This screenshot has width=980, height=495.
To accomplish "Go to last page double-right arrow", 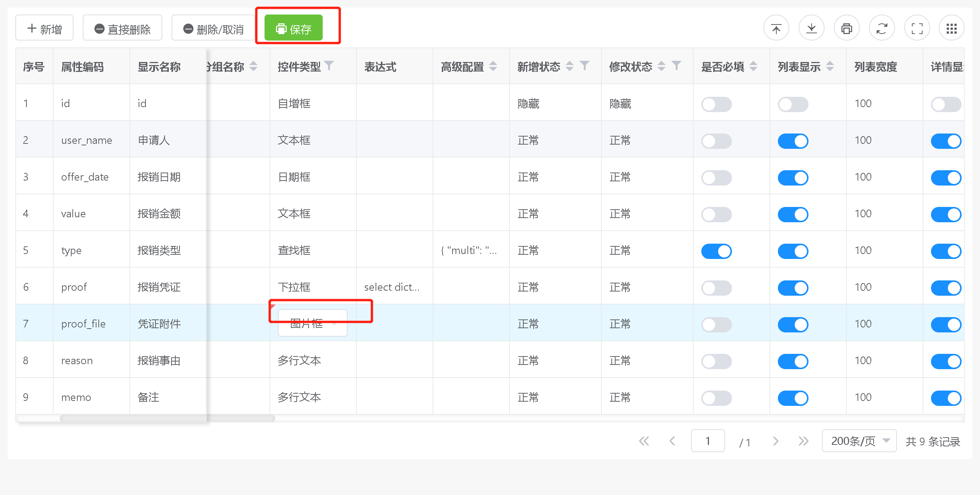I will (804, 441).
